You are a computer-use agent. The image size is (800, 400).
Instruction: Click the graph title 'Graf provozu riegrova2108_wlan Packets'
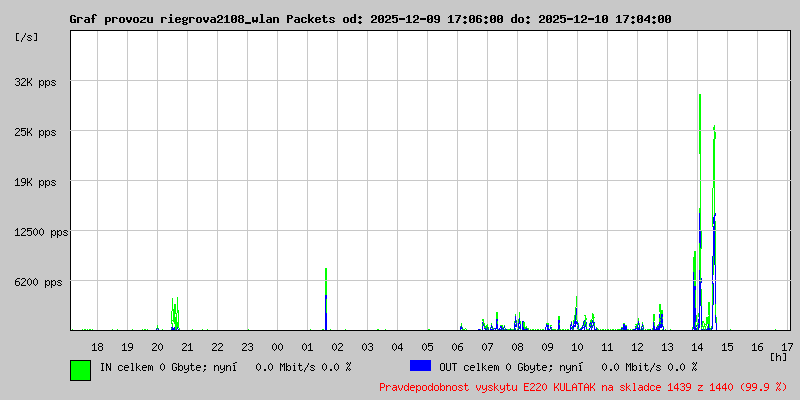[x=202, y=19]
